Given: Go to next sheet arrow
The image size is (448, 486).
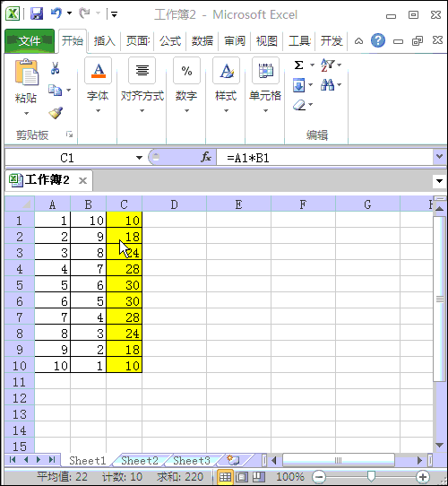Looking at the screenshot, I should 39,460.
